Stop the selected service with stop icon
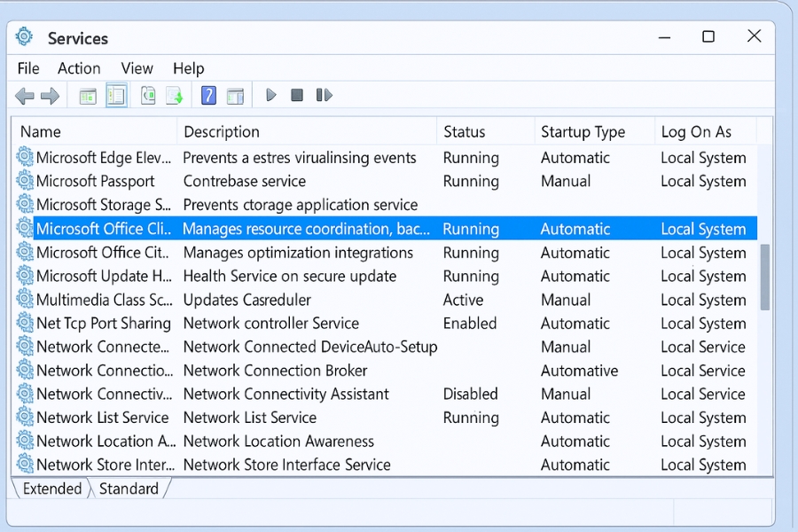Viewport: 798px width, 532px height. click(297, 95)
